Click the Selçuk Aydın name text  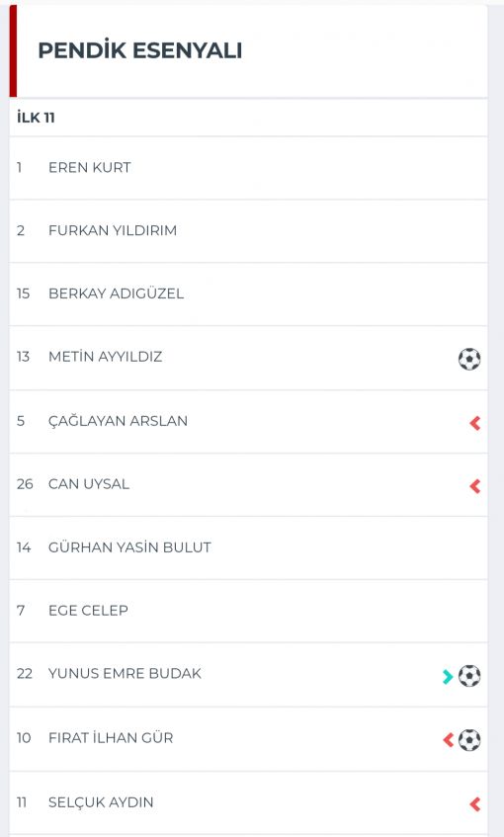(x=101, y=802)
